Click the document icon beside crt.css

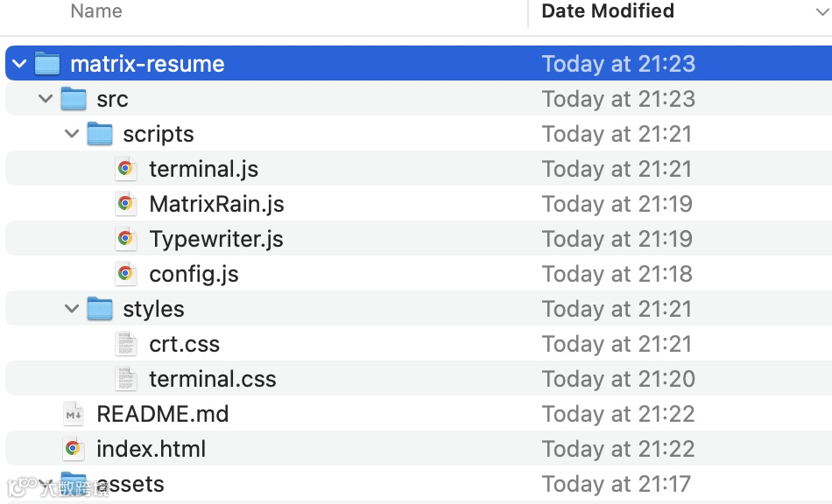pos(126,344)
